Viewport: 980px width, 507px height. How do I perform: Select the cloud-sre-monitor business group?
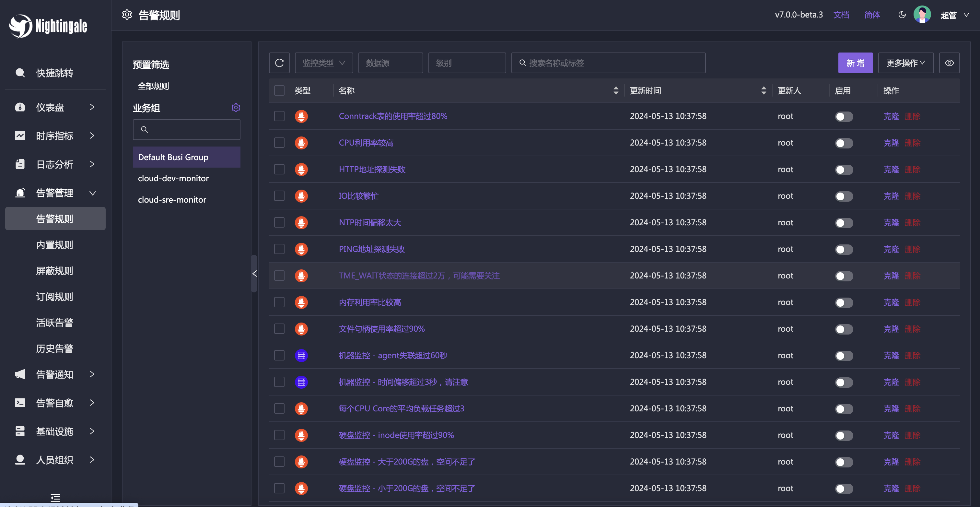pos(186,199)
